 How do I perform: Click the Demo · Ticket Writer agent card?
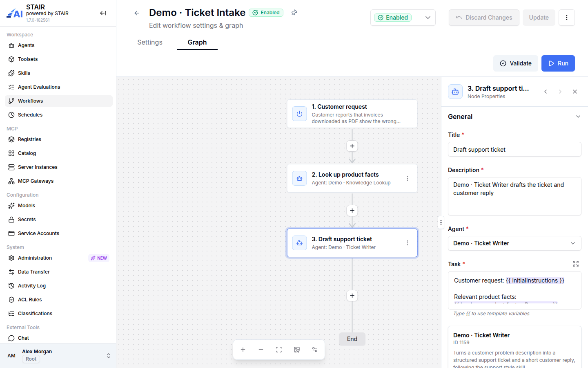514,347
